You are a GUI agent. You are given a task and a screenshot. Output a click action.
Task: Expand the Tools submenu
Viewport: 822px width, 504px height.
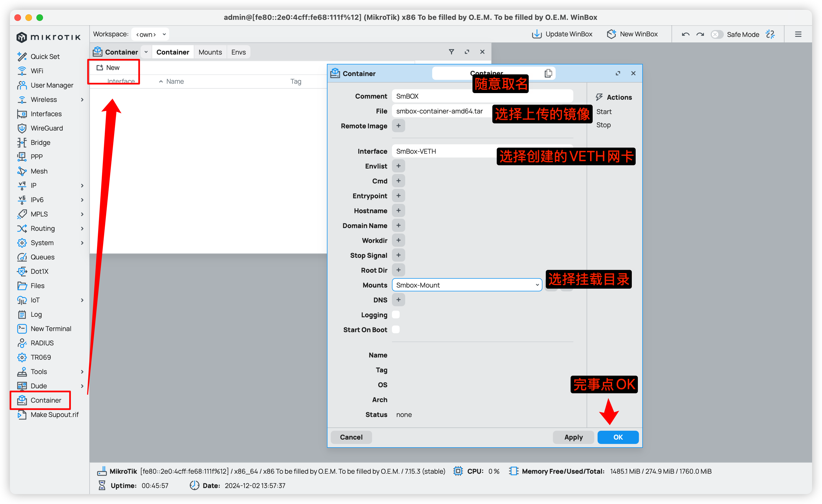coord(82,372)
